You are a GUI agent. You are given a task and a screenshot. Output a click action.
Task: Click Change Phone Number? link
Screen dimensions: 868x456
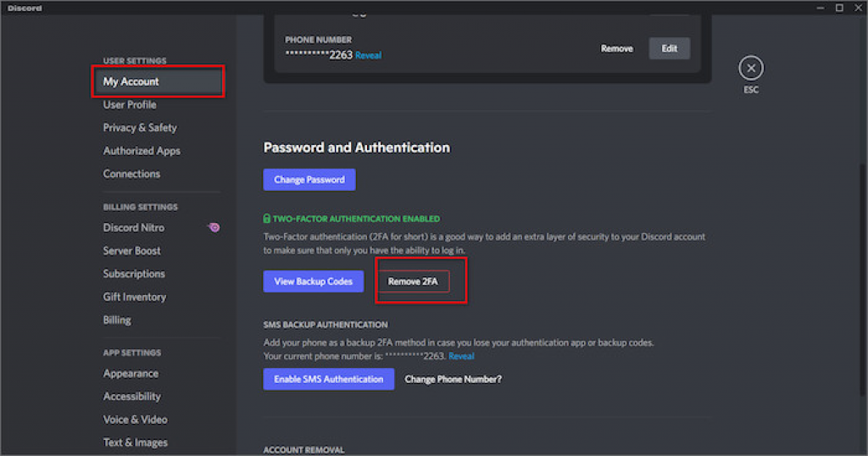[x=453, y=379]
